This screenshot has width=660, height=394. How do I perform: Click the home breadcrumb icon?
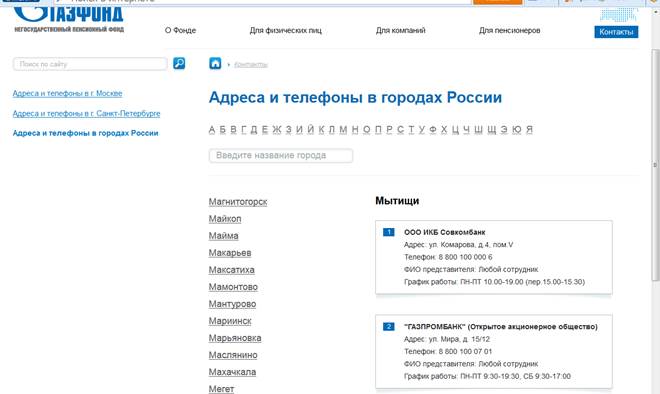(215, 64)
